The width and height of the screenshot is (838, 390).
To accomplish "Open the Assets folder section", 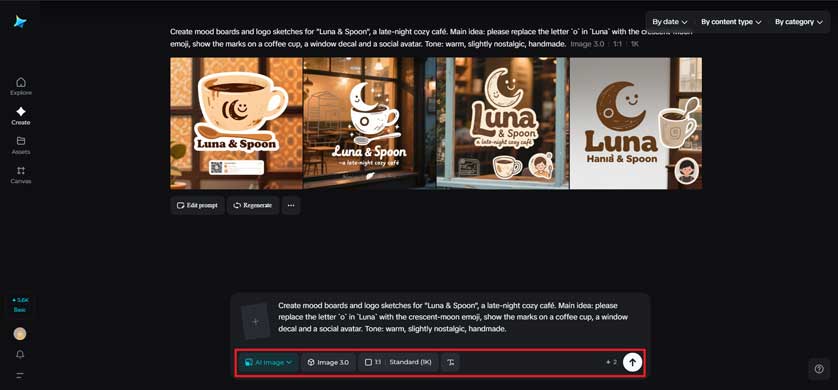I will click(21, 145).
